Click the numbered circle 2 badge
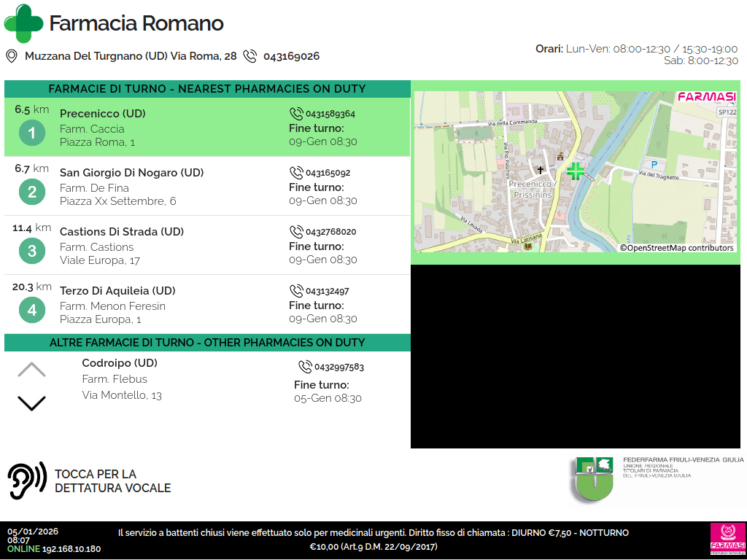This screenshot has width=747, height=560. point(31,192)
